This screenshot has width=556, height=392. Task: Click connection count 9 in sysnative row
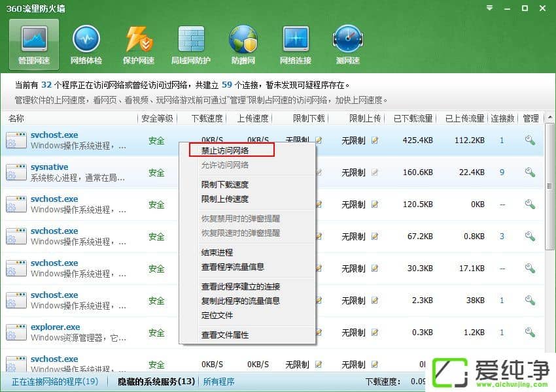[502, 172]
